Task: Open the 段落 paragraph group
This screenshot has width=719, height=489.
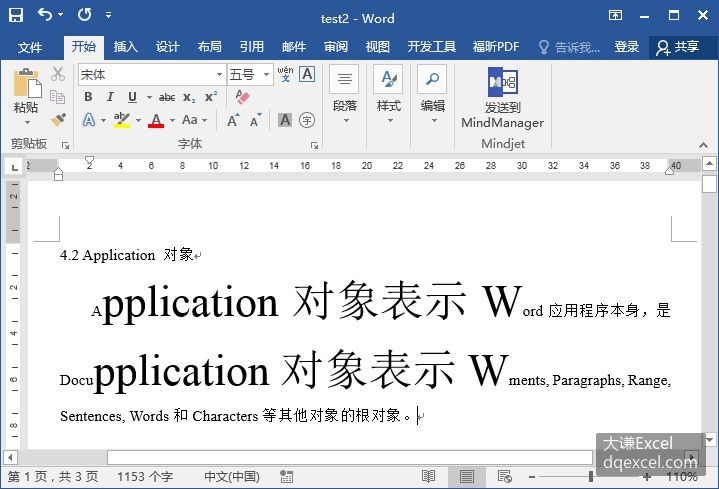Action: tap(344, 94)
